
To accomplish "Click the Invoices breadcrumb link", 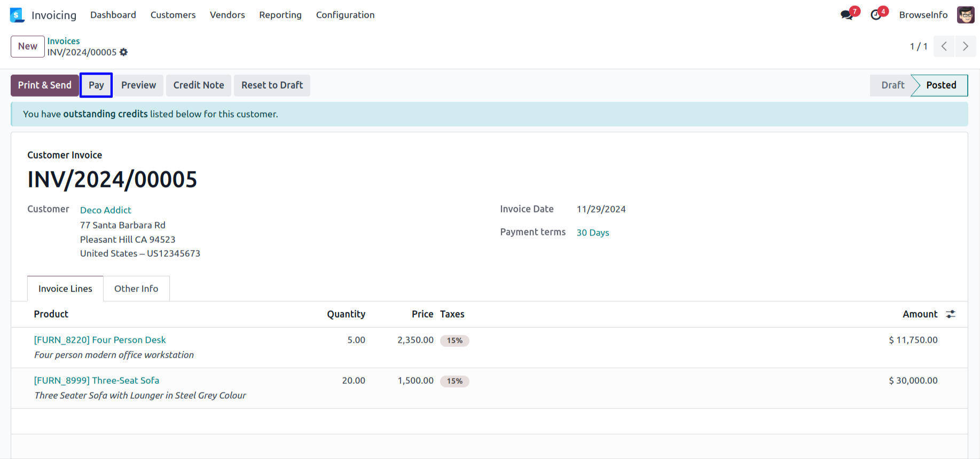I will point(64,41).
